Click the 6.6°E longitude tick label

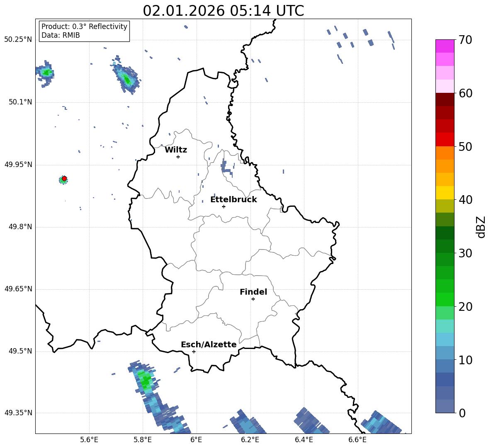point(357,440)
